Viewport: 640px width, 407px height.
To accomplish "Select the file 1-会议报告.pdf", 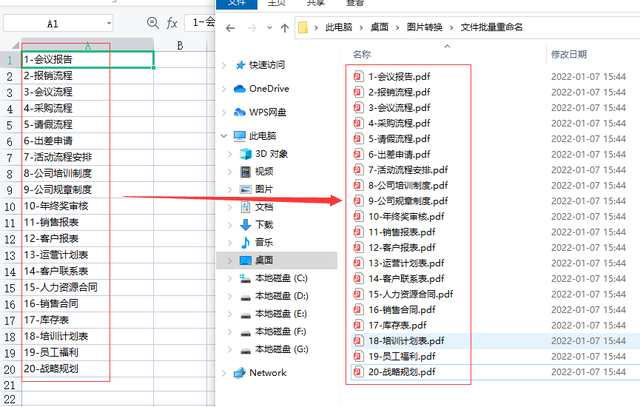I will click(398, 75).
